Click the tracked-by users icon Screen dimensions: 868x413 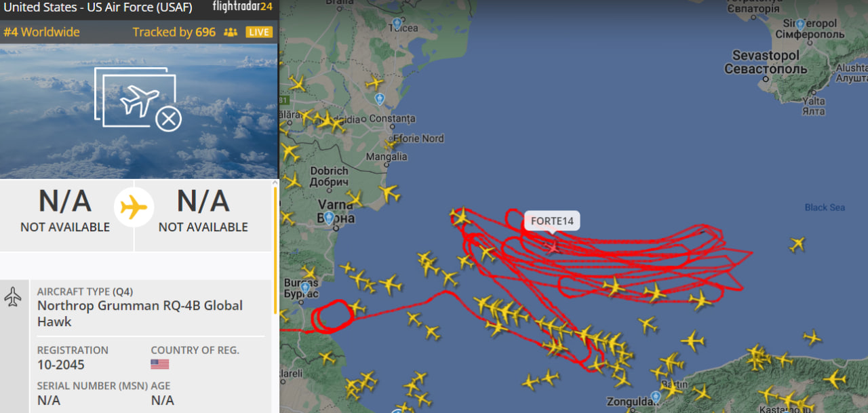point(231,32)
